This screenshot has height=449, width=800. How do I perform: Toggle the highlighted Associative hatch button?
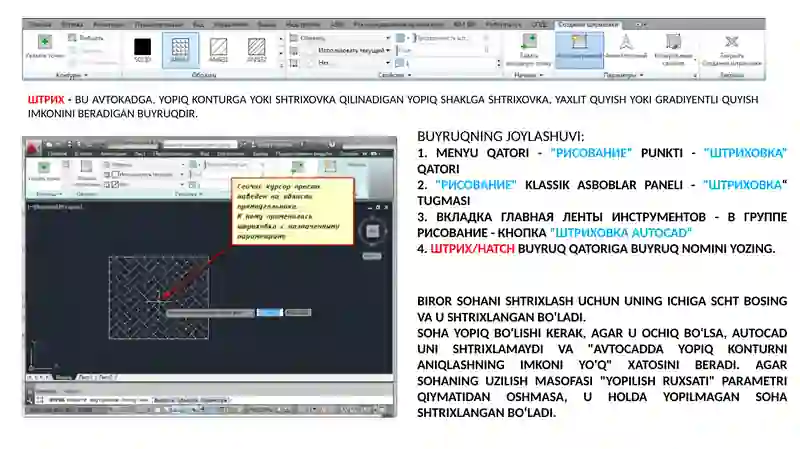579,49
